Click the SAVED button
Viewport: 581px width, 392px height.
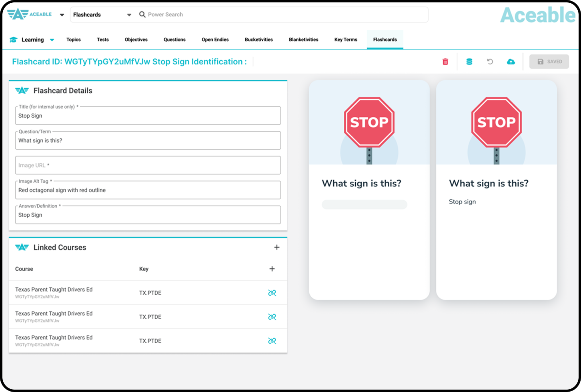click(549, 62)
